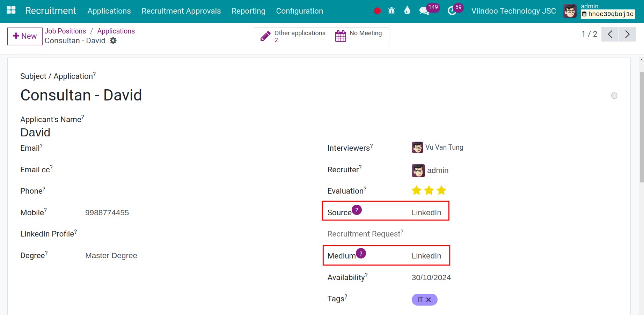Open the Viindoo Technology JSC company switcher
The width and height of the screenshot is (644, 315).
coord(513,11)
